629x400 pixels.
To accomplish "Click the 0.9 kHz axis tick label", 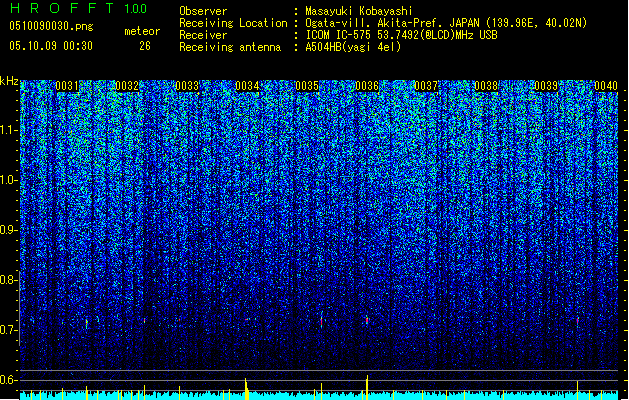I will coord(9,230).
